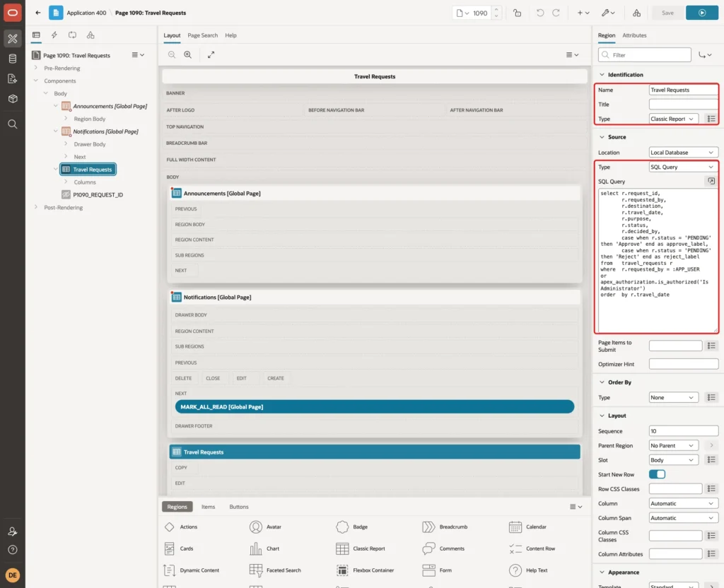This screenshot has height=588, width=724.
Task: Open the administration user icon
Action: point(13,531)
